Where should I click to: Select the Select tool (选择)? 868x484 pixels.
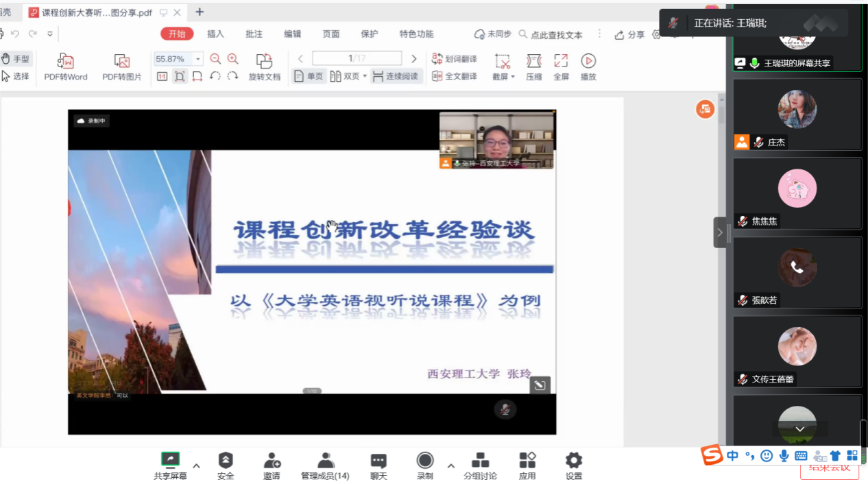(15, 76)
